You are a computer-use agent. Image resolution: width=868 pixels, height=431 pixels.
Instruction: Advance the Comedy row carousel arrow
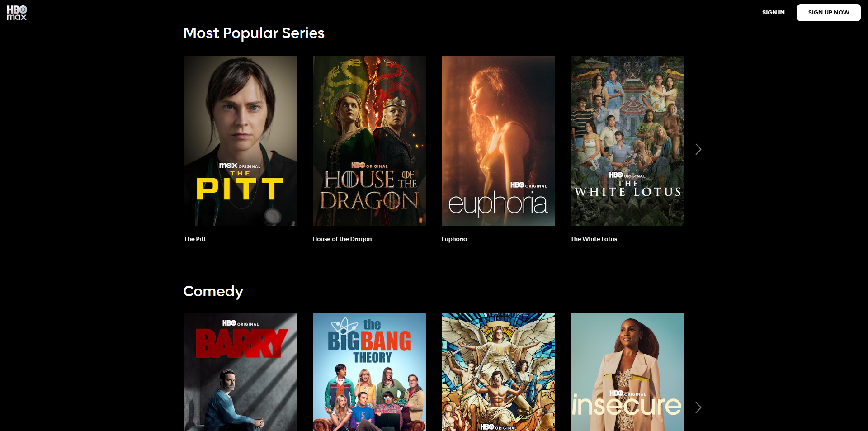pyautogui.click(x=698, y=407)
